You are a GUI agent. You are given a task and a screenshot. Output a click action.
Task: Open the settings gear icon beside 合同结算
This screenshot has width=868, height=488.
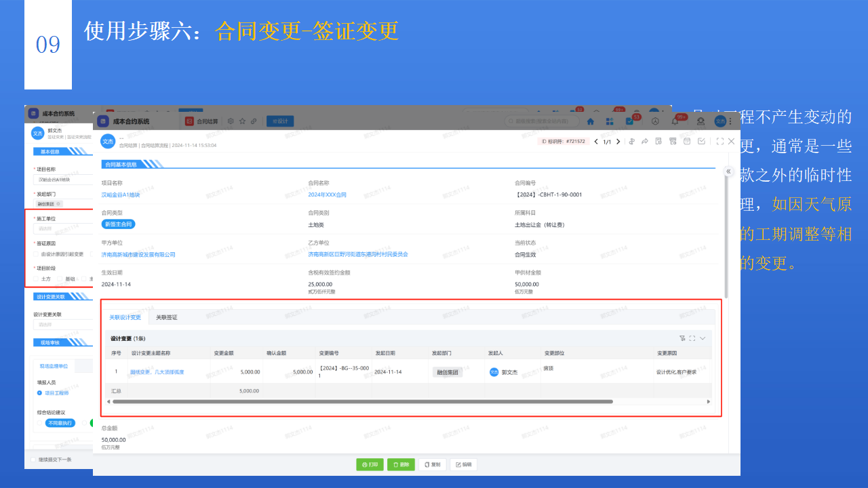[231, 121]
